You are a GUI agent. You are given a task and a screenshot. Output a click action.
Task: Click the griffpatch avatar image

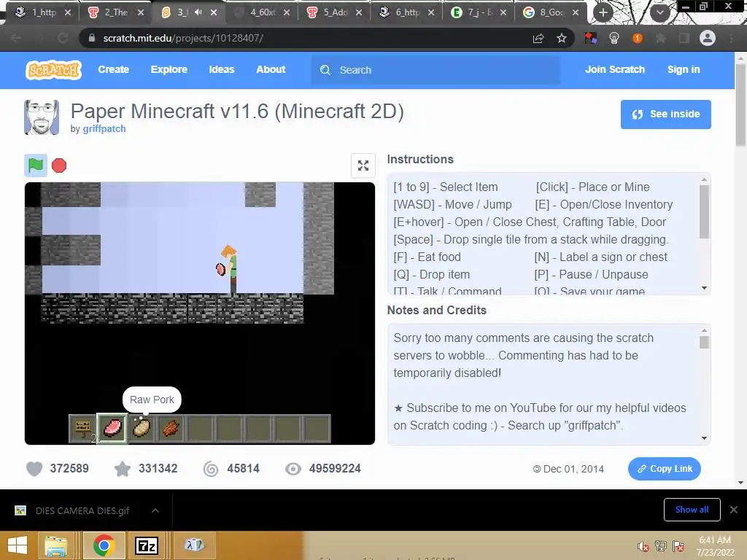pos(42,117)
